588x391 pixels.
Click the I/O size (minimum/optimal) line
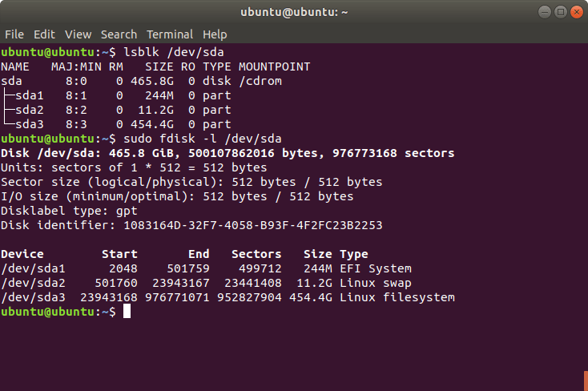coord(177,196)
